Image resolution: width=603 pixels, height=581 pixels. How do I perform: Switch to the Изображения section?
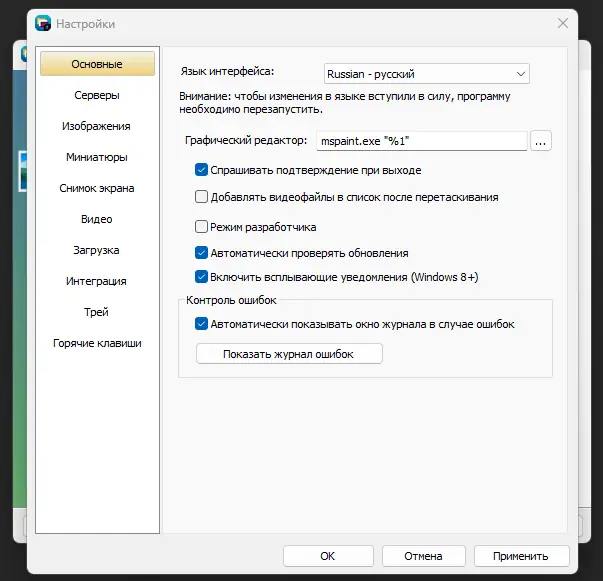click(x=96, y=126)
